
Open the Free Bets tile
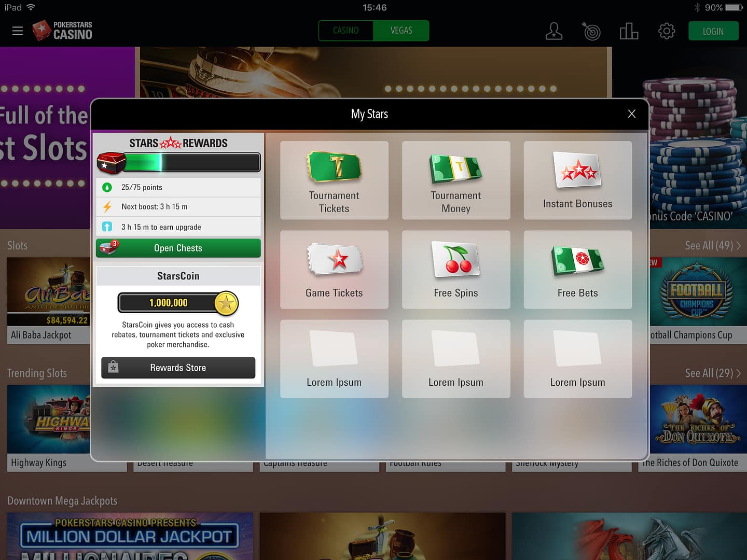pos(577,270)
